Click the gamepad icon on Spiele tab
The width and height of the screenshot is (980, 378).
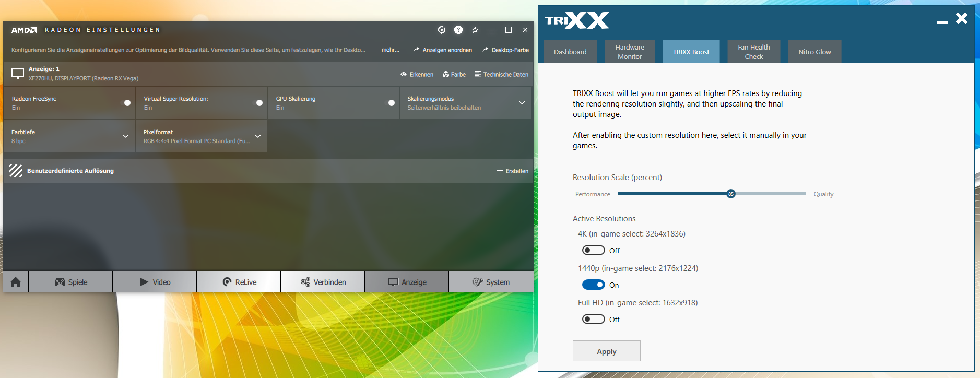click(x=60, y=282)
